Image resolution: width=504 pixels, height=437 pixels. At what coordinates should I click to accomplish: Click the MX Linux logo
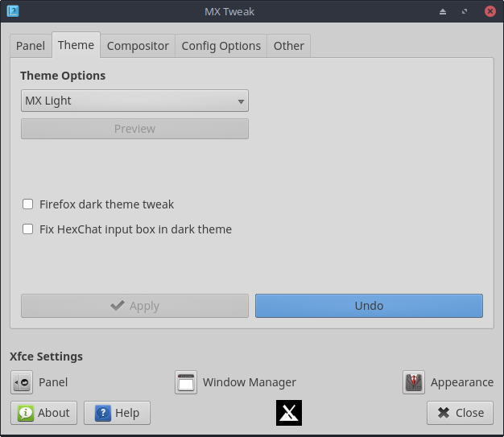pyautogui.click(x=289, y=413)
